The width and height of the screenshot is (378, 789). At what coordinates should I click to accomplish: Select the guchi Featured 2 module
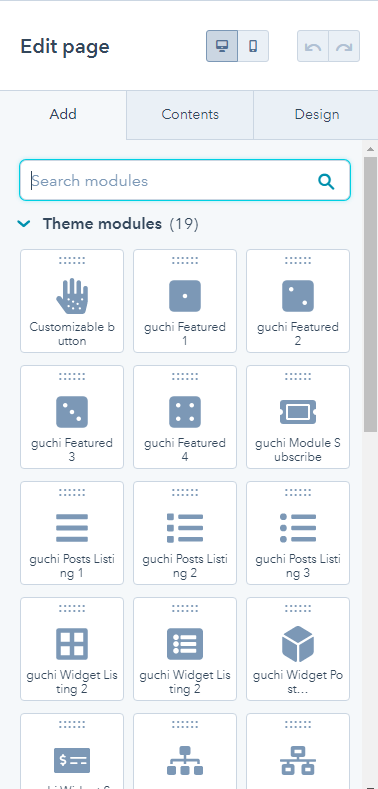tap(298, 301)
